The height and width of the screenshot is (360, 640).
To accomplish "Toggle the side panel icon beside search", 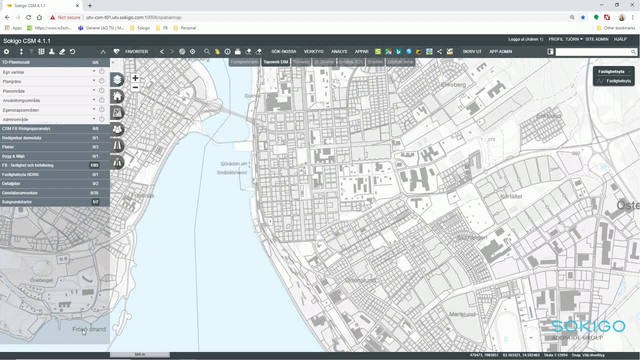I will [550, 52].
